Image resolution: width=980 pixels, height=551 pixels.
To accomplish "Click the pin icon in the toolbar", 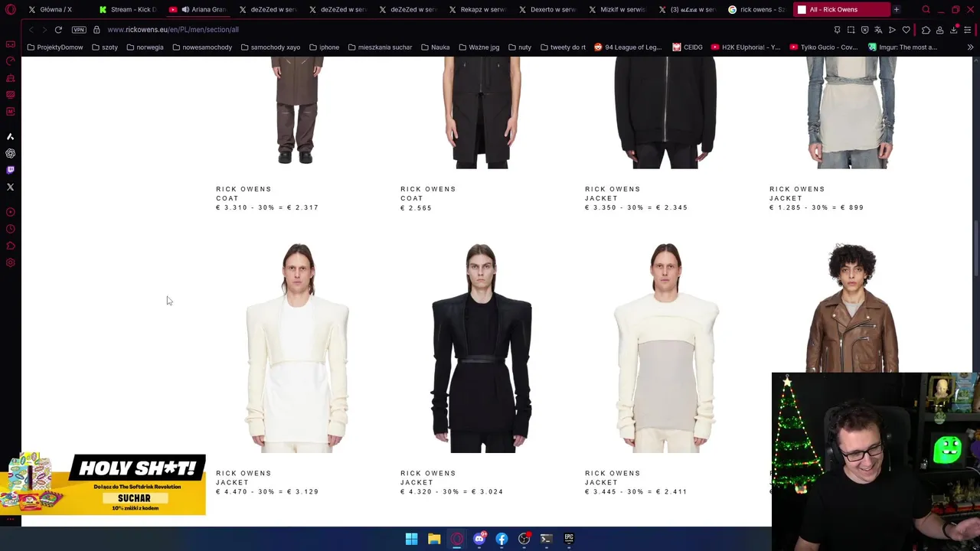I will click(x=837, y=30).
